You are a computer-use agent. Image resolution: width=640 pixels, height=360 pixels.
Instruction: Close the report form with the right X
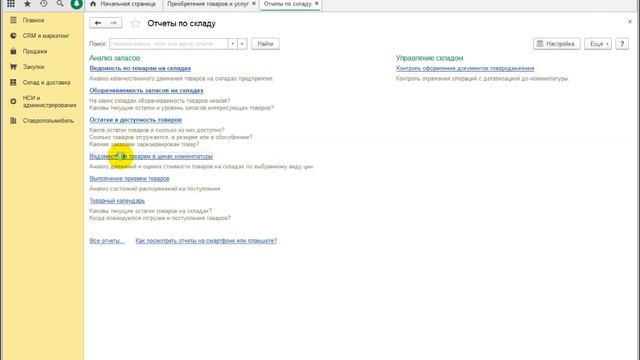tap(630, 22)
